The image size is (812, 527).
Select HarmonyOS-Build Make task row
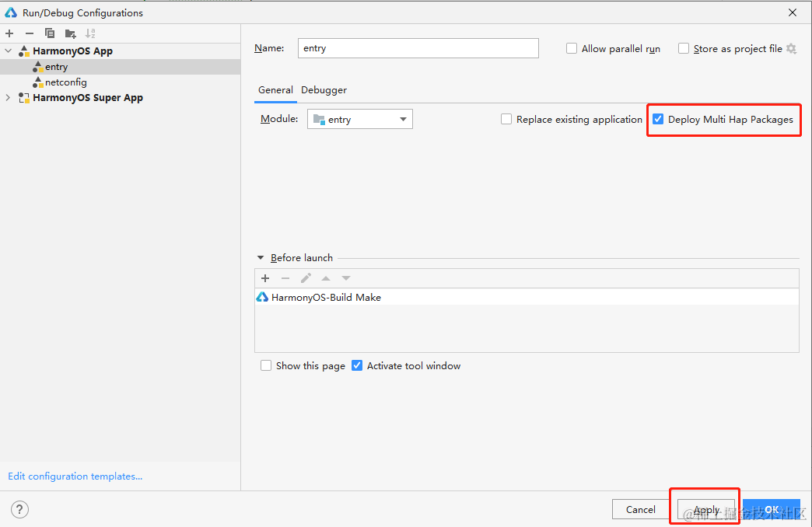point(527,297)
